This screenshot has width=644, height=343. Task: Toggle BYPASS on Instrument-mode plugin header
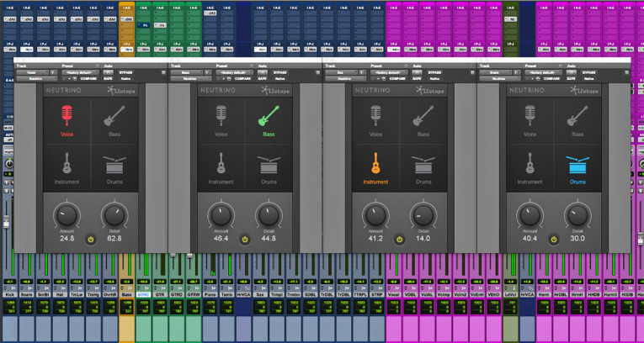point(434,72)
